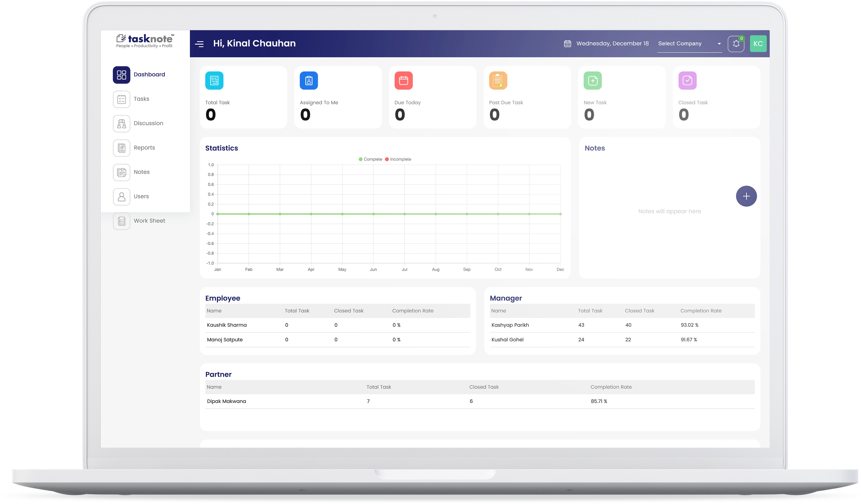Click the Kashyap Parikh manager row

point(510,325)
